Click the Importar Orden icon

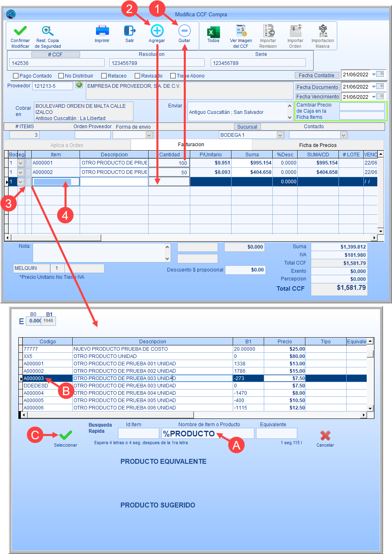(x=296, y=31)
